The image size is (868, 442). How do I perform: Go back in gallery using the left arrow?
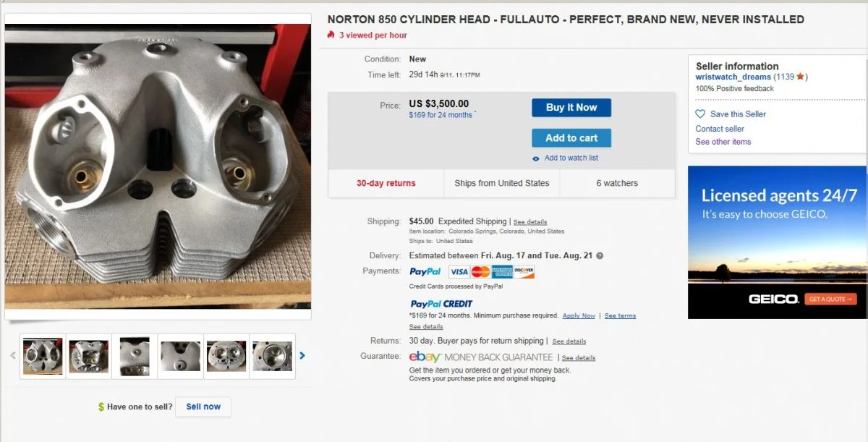click(x=12, y=355)
